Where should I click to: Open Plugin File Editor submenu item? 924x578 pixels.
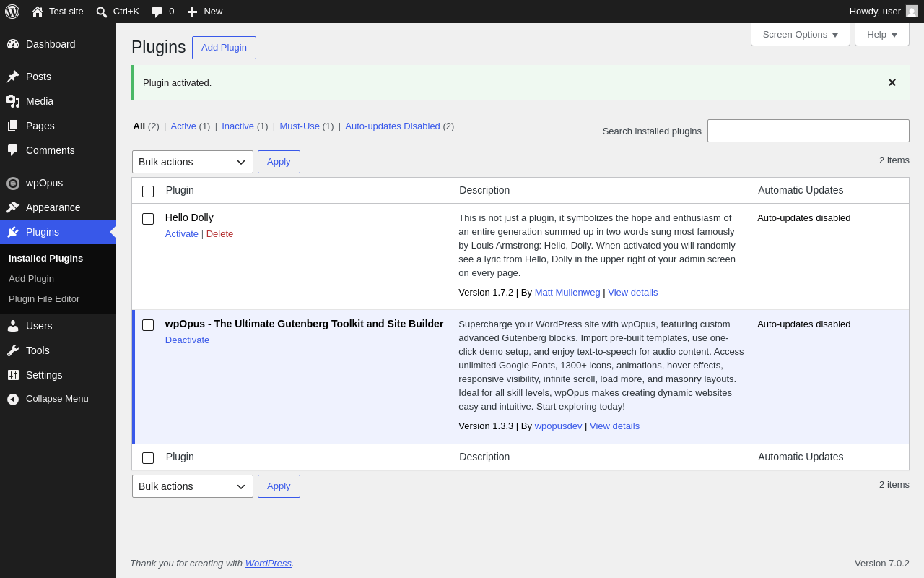click(x=44, y=299)
